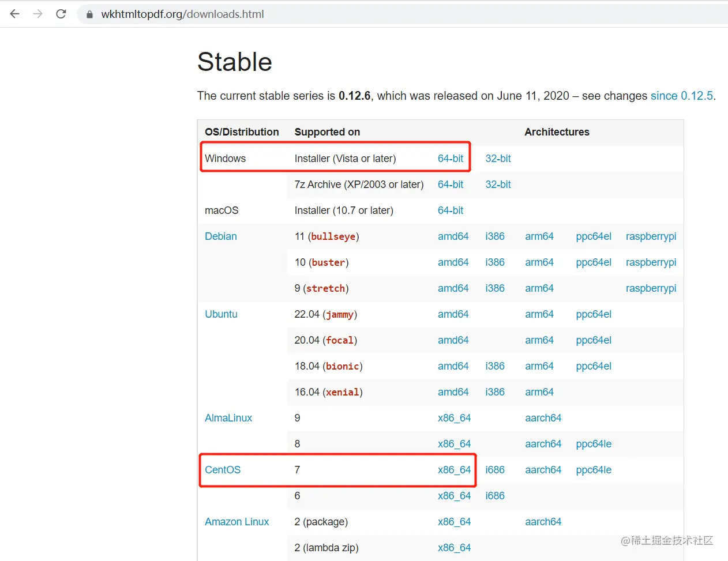The image size is (728, 561).
Task: Click the padlock site security icon
Action: click(x=89, y=14)
